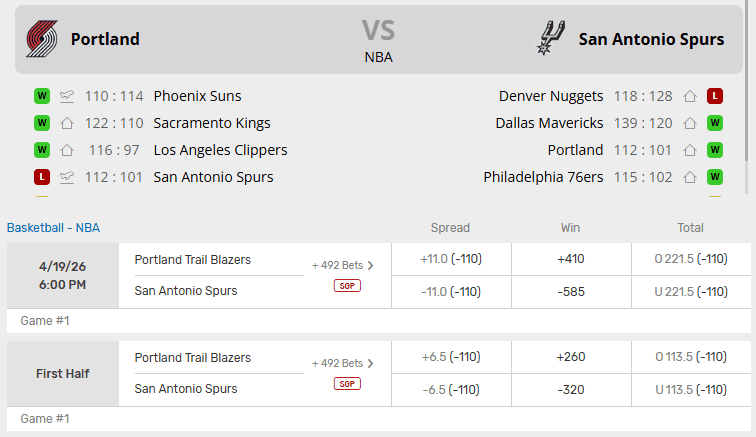Pick San Antonio Spurs -585 moneyline
The image size is (756, 437).
[571, 292]
